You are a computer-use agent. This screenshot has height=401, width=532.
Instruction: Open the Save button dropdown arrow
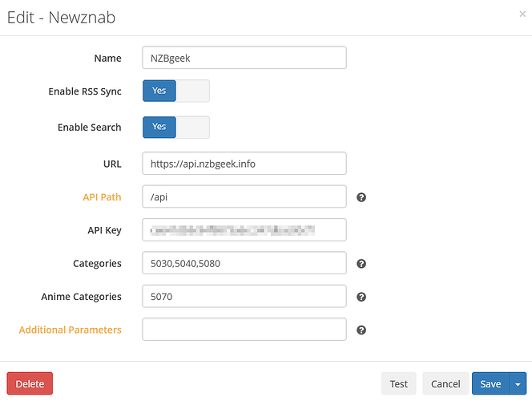click(x=518, y=384)
